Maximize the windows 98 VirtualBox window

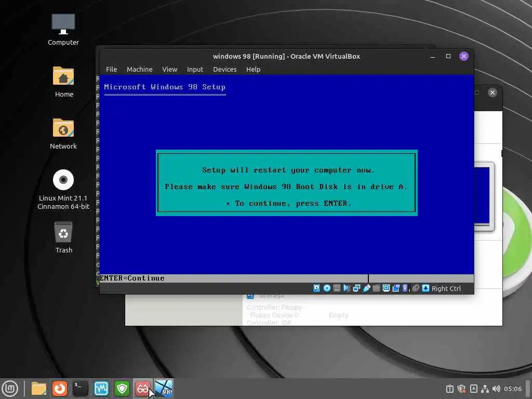tap(448, 56)
